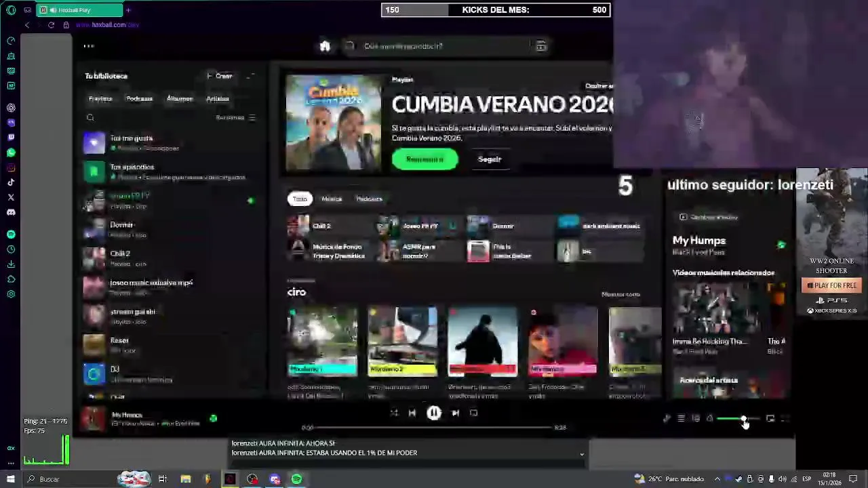Image resolution: width=868 pixels, height=488 pixels.
Task: Click Play For Free on the ad
Action: click(x=832, y=285)
